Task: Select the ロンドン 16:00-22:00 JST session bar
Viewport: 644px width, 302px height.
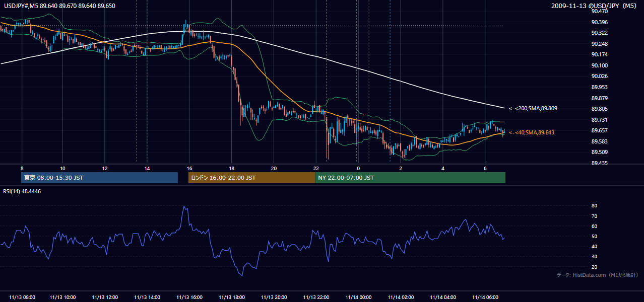Action: click(x=251, y=178)
